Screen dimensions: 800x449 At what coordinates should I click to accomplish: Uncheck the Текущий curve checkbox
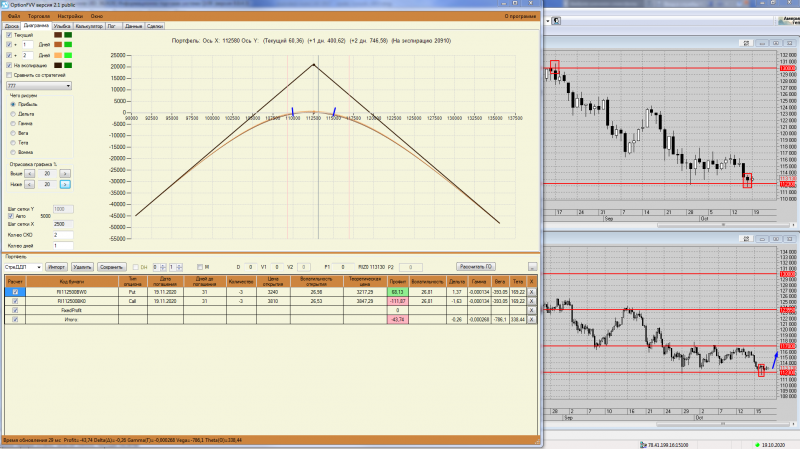click(9, 35)
